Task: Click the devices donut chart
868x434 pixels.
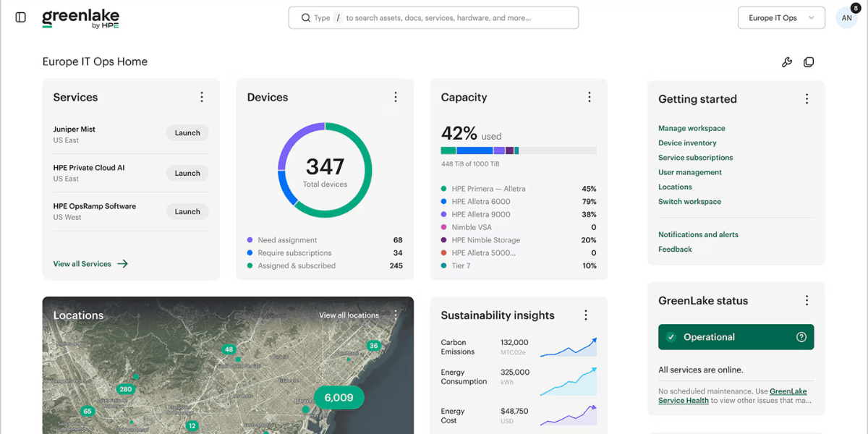Action: coord(325,170)
